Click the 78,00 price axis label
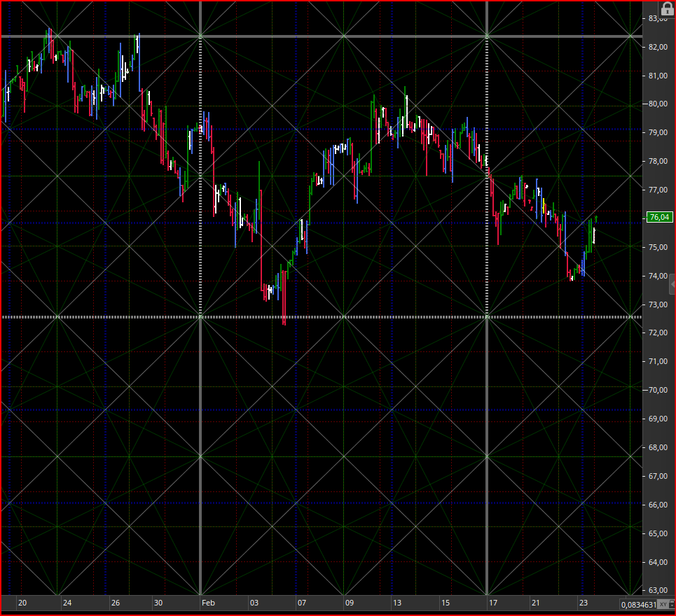The width and height of the screenshot is (676, 616). (x=658, y=161)
